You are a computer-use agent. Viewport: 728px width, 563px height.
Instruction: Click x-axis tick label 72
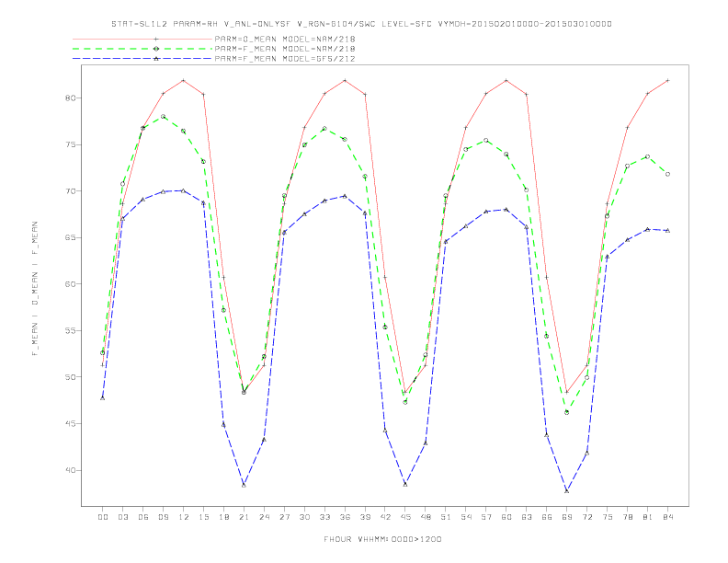(x=587, y=517)
